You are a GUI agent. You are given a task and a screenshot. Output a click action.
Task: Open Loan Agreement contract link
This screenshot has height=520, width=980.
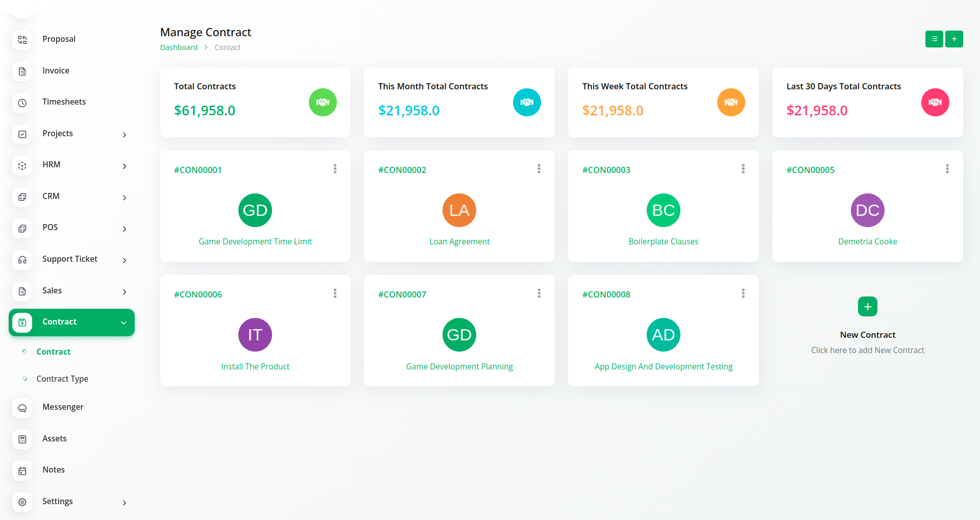(x=459, y=242)
